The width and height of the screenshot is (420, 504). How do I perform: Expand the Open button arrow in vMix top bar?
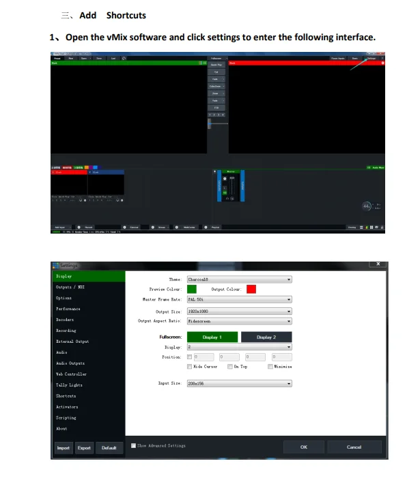[90, 58]
